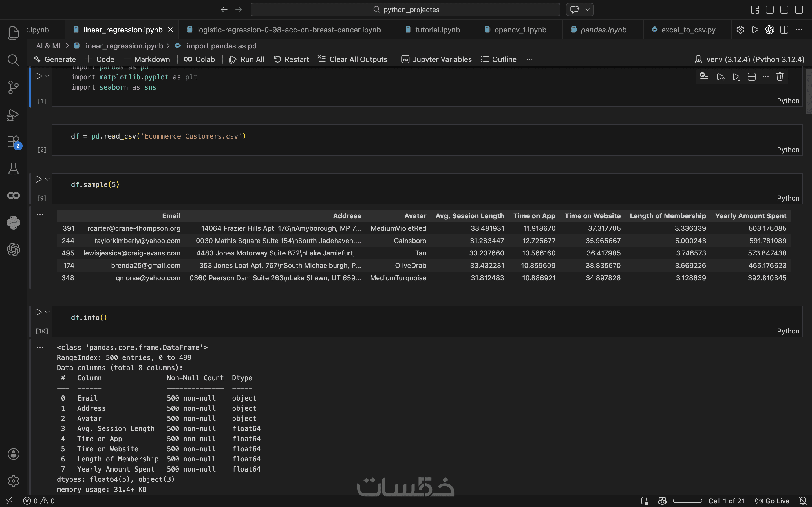Screen dimensions: 812x507
Task: Expand run options for df.info() cell
Action: coord(47,312)
